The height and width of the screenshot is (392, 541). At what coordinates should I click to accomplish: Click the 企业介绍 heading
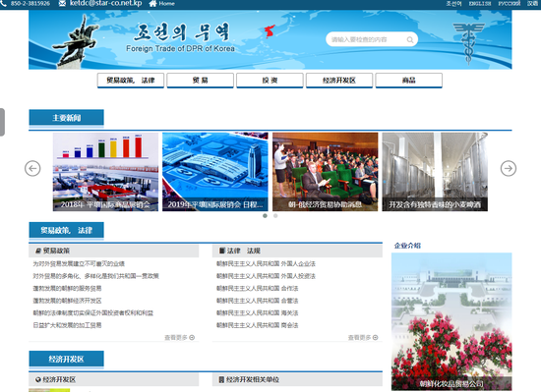407,246
